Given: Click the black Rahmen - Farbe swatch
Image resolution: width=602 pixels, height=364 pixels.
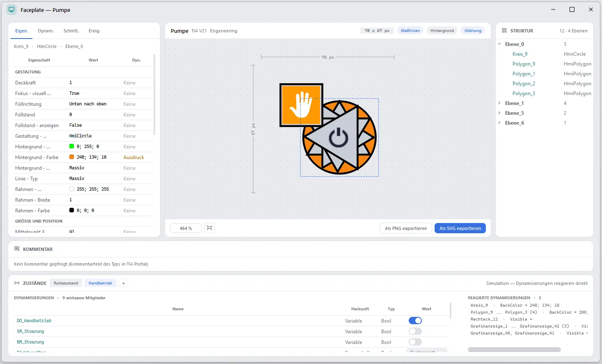Looking at the screenshot, I should pos(72,210).
